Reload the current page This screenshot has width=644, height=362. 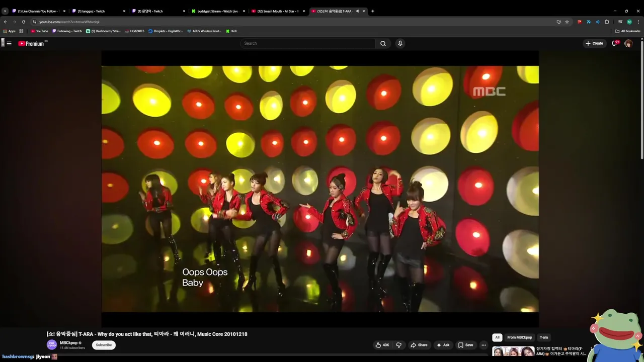coord(23,22)
